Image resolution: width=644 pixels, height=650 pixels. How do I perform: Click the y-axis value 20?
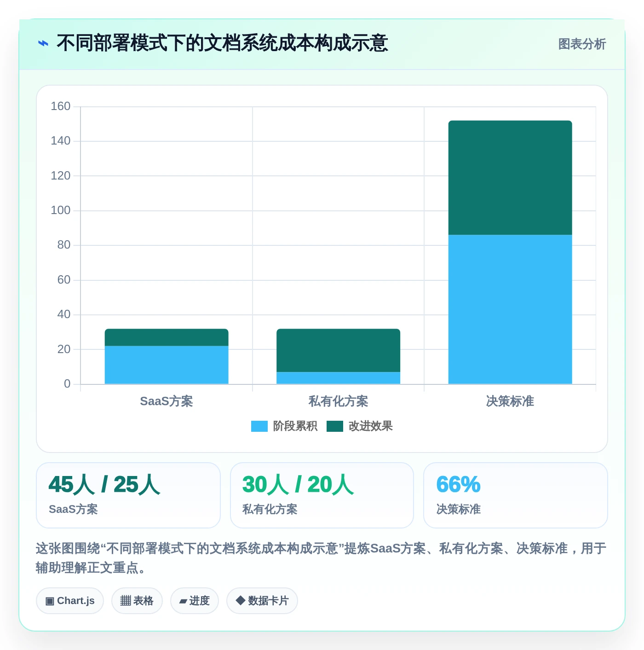[64, 349]
